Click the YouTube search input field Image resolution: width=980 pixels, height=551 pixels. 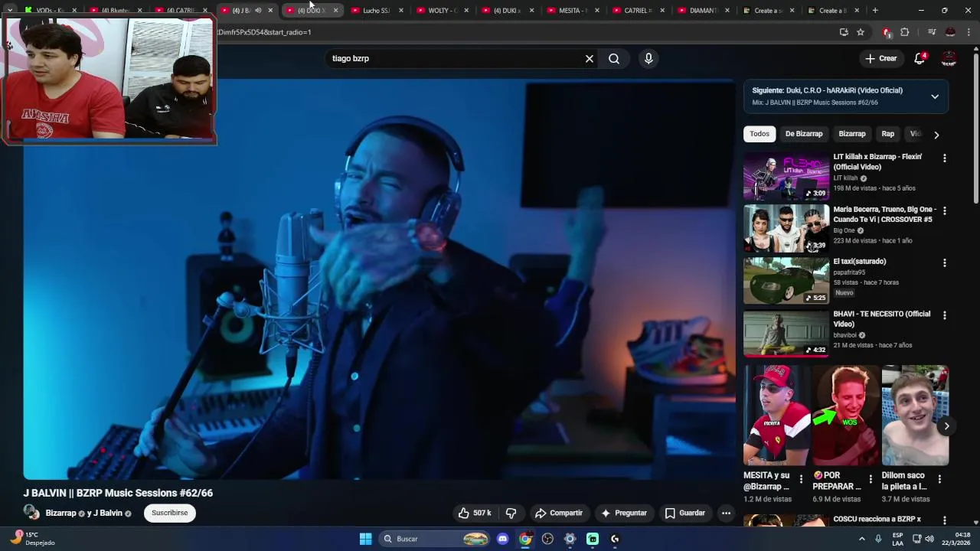[456, 59]
